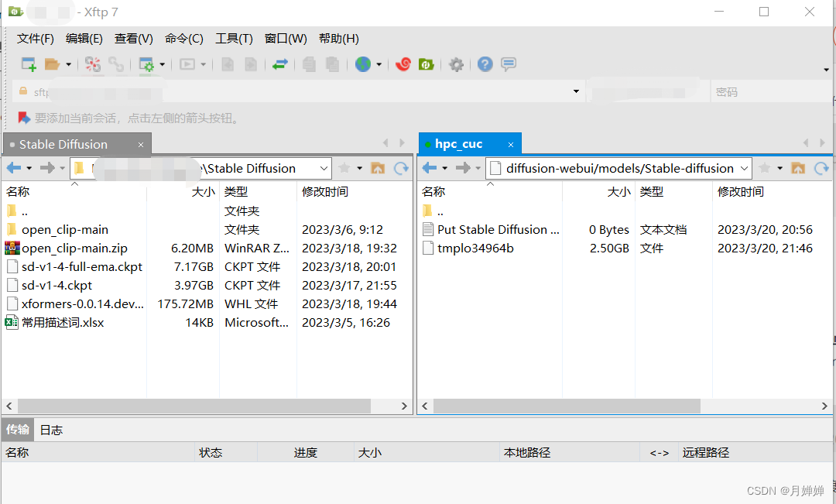Click the Open Session folder icon

[52, 64]
